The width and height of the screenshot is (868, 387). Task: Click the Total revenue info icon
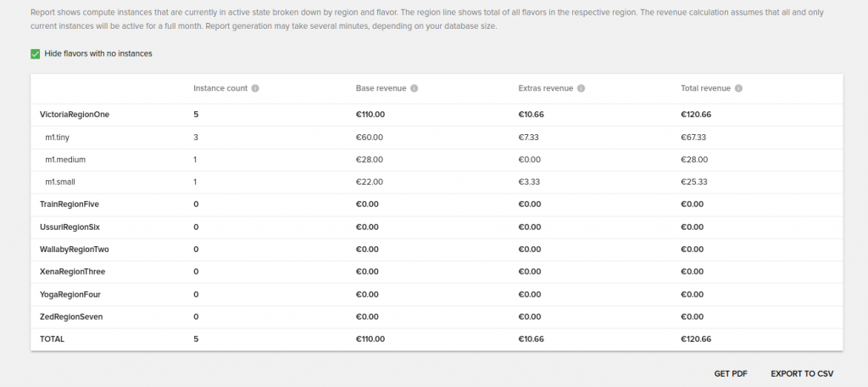[738, 88]
